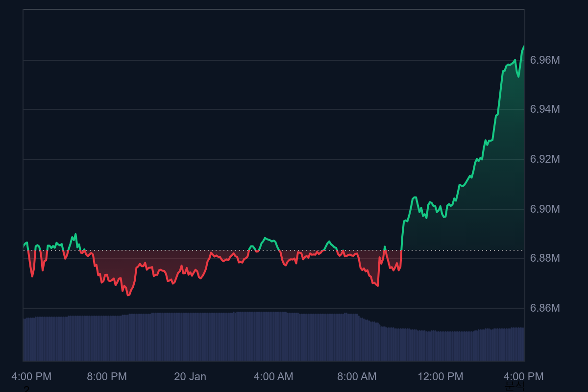The width and height of the screenshot is (588, 392).
Task: Click the leftmost 4:00 PM time label
Action: pyautogui.click(x=31, y=377)
